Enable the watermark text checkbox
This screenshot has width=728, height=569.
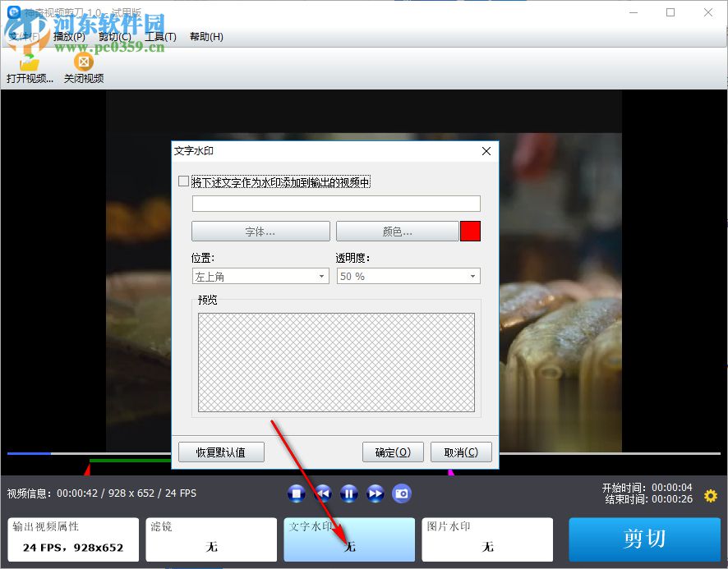pos(184,181)
